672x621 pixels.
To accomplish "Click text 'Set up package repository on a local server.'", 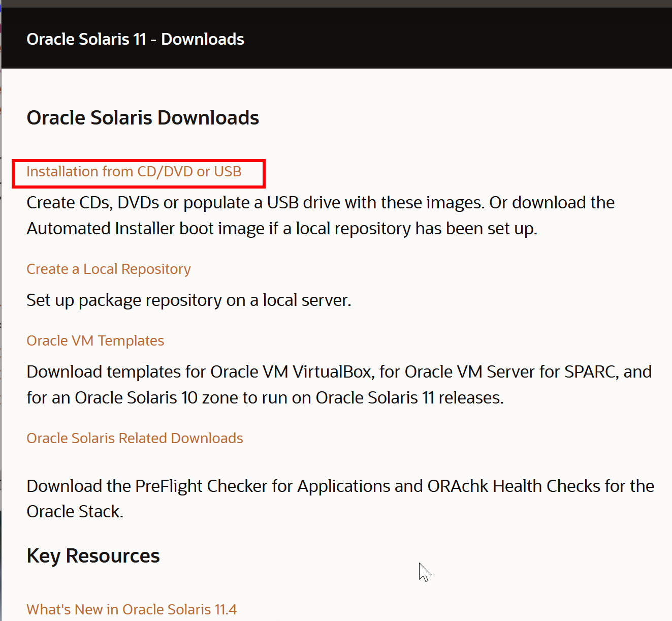I will click(189, 300).
